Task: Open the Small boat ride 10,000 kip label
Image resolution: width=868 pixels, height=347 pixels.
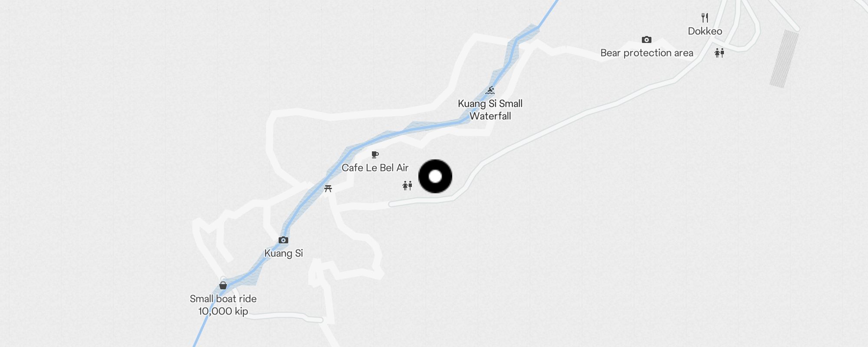Action: pos(223,305)
